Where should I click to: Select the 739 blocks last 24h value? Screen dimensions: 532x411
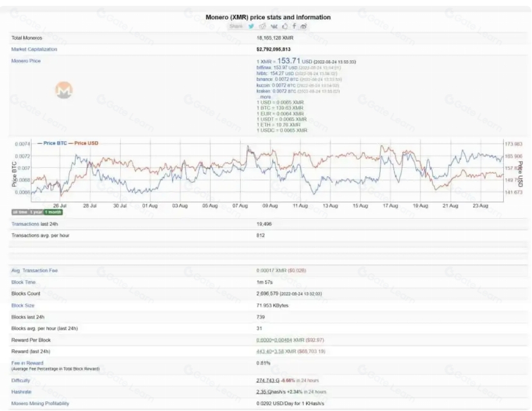(x=261, y=317)
